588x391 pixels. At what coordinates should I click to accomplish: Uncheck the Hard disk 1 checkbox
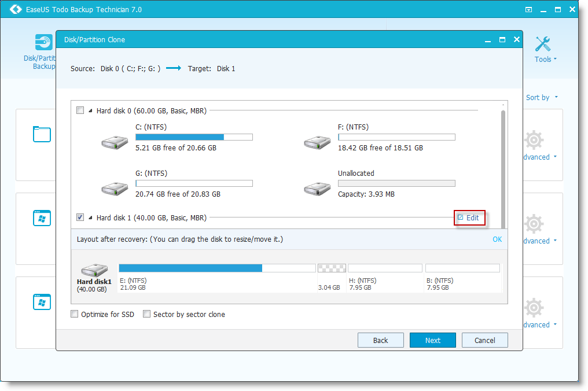(80, 217)
